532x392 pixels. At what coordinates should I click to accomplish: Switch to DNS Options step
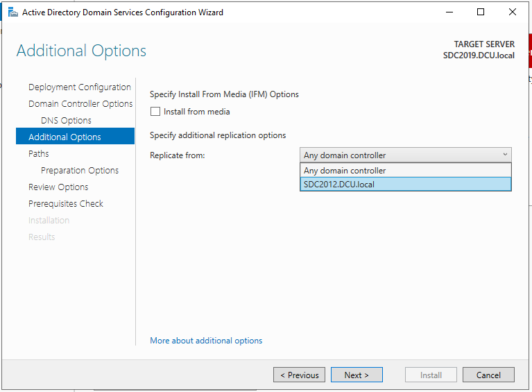click(x=66, y=121)
